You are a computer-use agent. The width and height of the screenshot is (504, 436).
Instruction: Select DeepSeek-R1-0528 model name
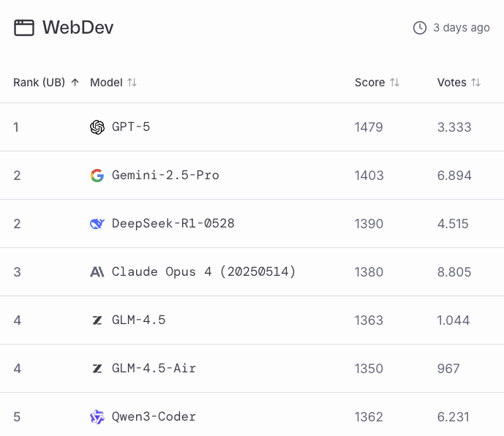click(173, 224)
